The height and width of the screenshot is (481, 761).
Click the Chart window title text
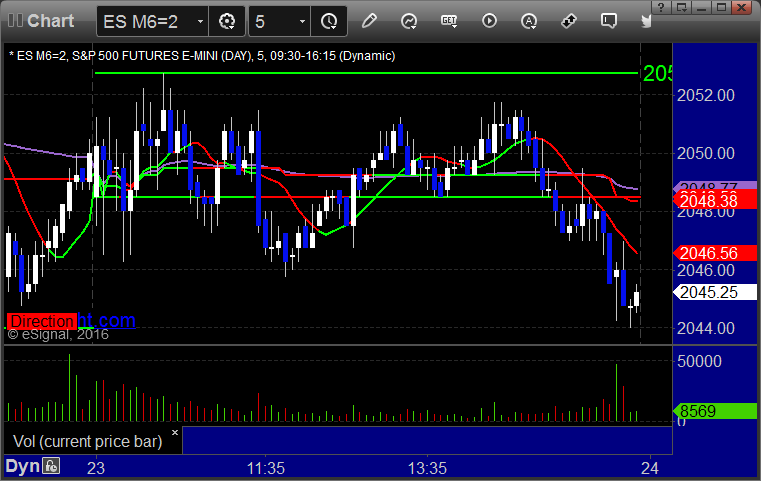pos(50,21)
